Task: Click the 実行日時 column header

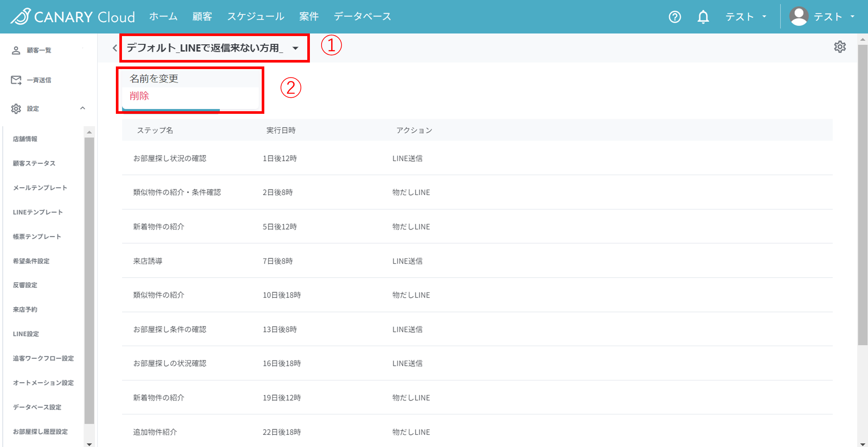Action: [281, 130]
